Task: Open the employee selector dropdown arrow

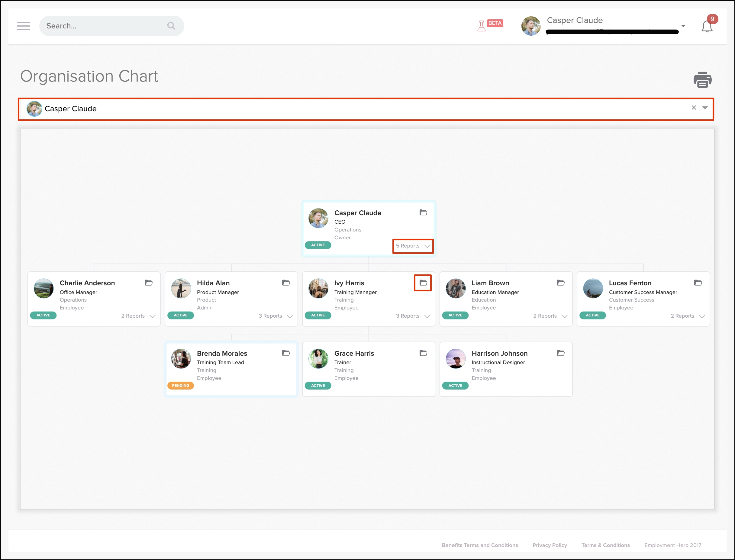Action: pos(705,108)
